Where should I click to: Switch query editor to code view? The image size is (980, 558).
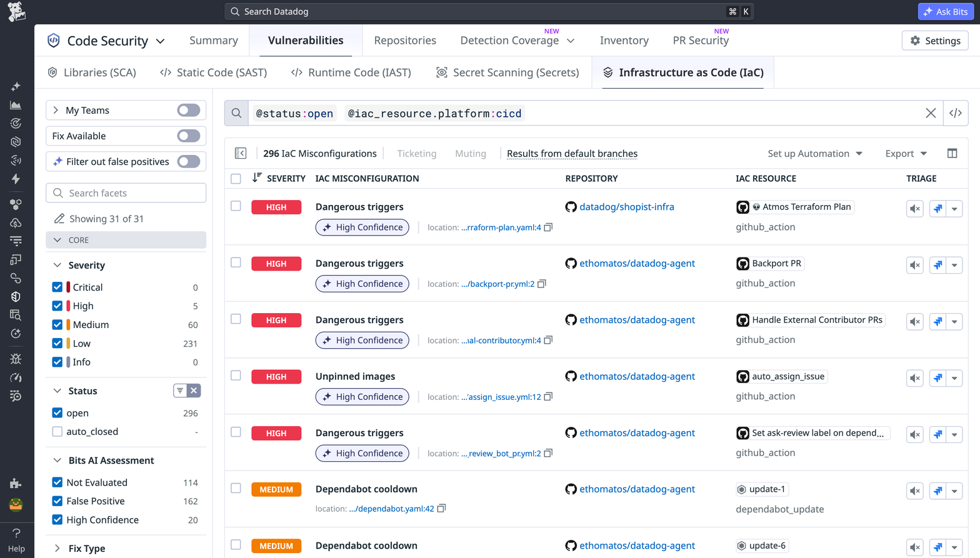click(x=956, y=113)
